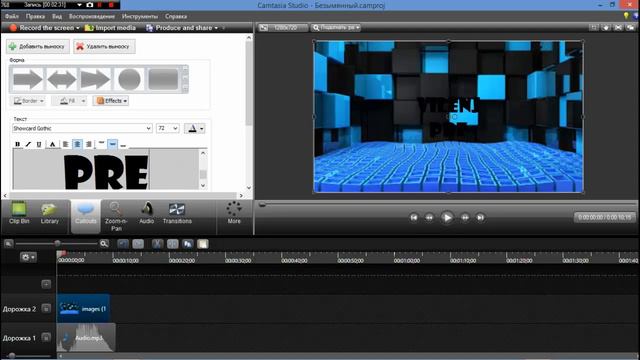Viewport: 640px width, 360px height.
Task: Toggle bold text formatting
Action: click(17, 144)
